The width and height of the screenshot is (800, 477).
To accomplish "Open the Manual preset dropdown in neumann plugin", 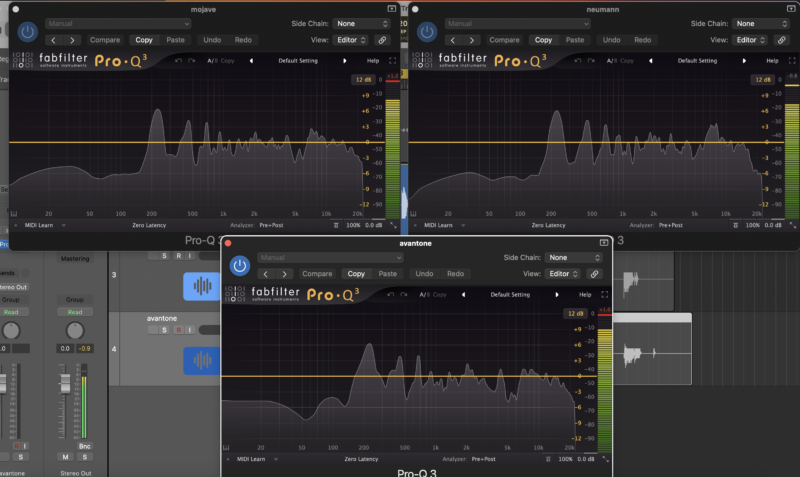I will click(501, 23).
